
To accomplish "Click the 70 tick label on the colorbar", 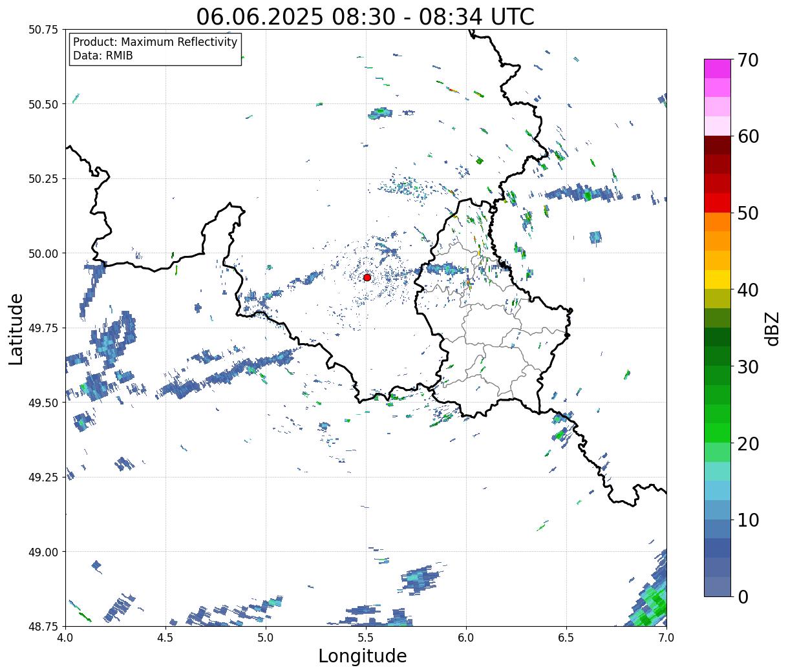I will click(x=748, y=60).
